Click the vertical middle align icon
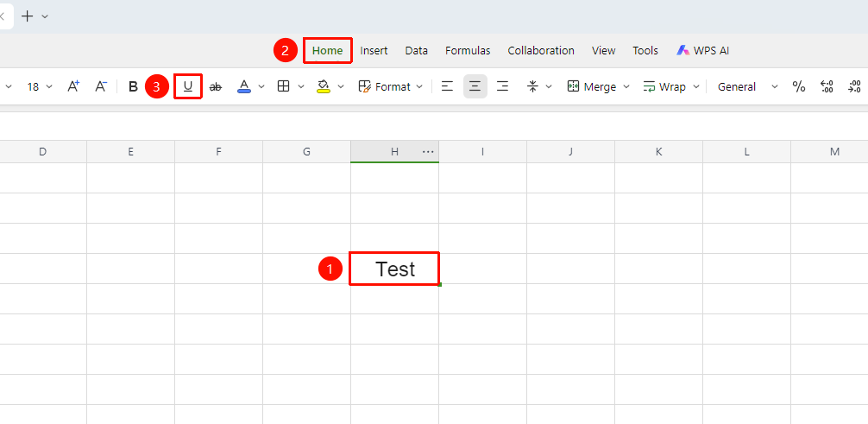Viewport: 868px width, 424px height. (x=532, y=86)
